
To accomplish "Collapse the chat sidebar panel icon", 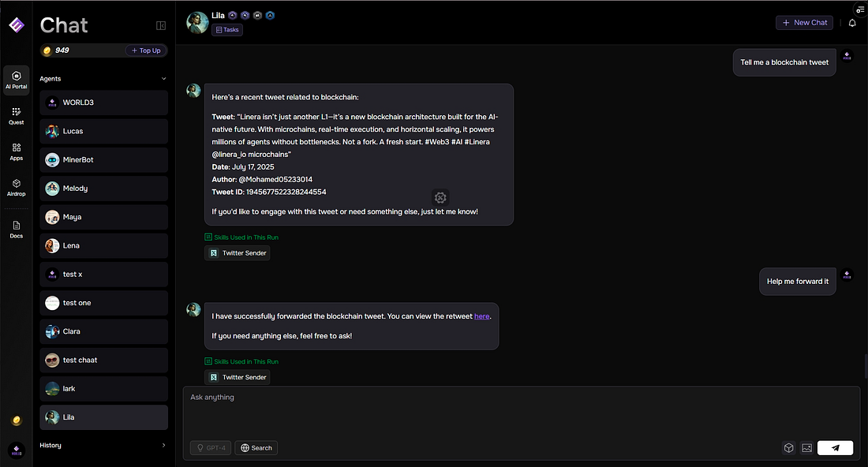I will 161,25.
